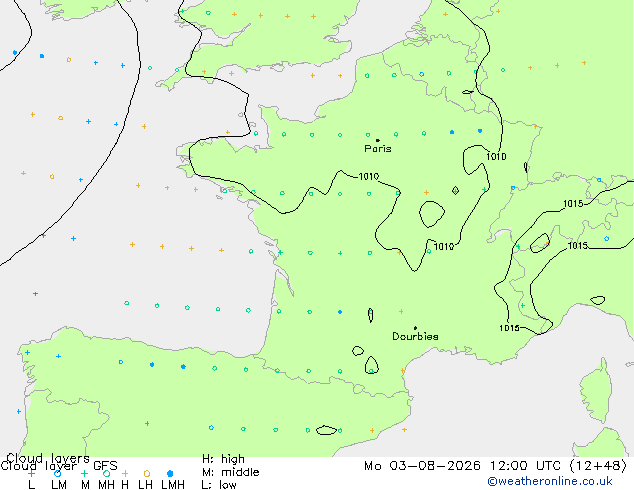Click the GFS model label
Screen dimensions: 634x490
105,466
